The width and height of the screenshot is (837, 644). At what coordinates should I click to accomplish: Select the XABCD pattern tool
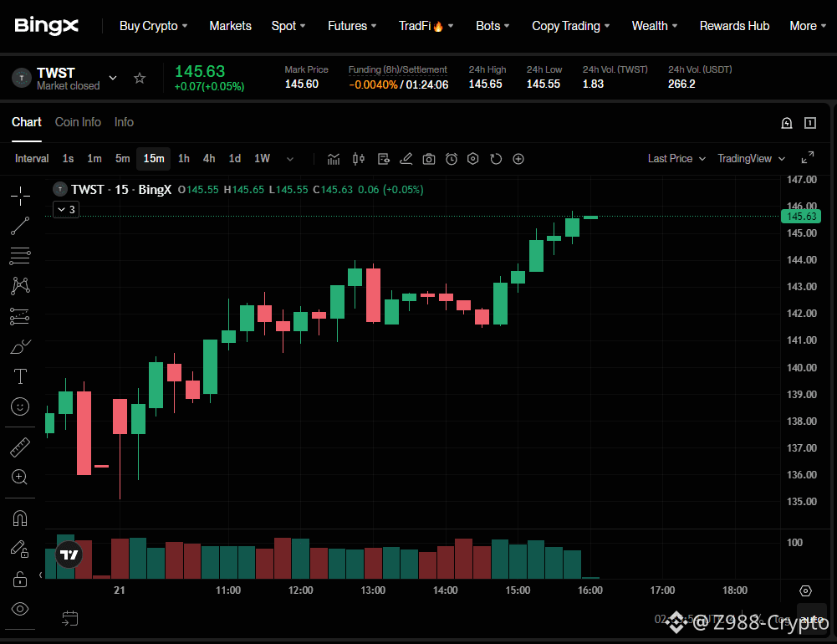(x=20, y=286)
